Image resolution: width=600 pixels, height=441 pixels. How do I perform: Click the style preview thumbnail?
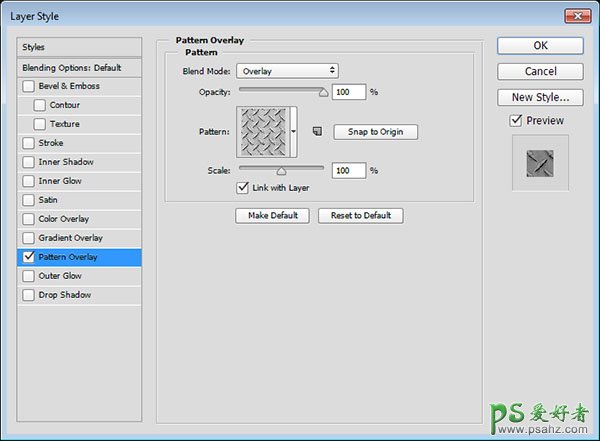[x=540, y=162]
